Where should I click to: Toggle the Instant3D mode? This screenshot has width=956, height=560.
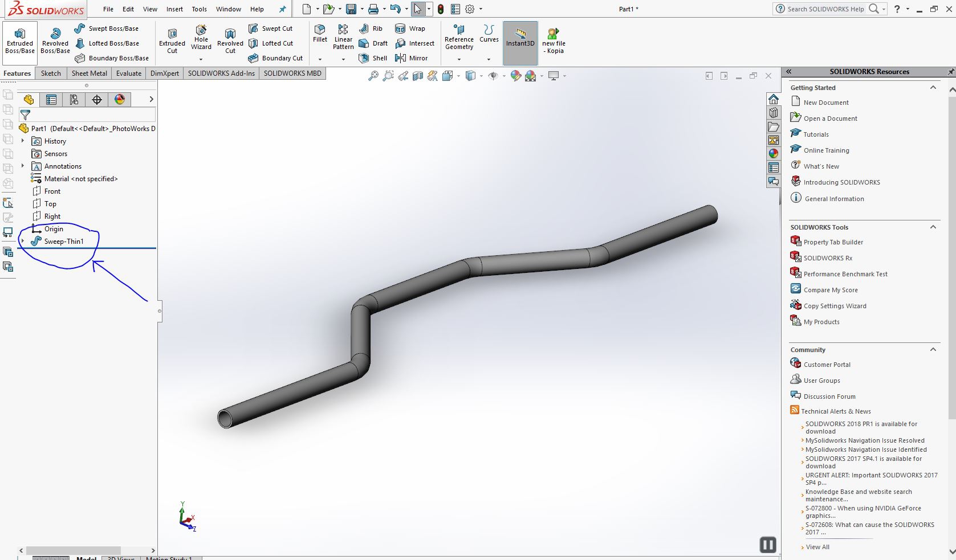coord(520,43)
